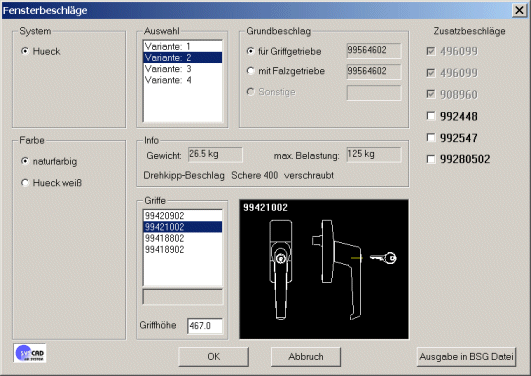This screenshot has width=531, height=376.
Task: Click the mit Falzgetriebe number field
Action: pos(374,71)
